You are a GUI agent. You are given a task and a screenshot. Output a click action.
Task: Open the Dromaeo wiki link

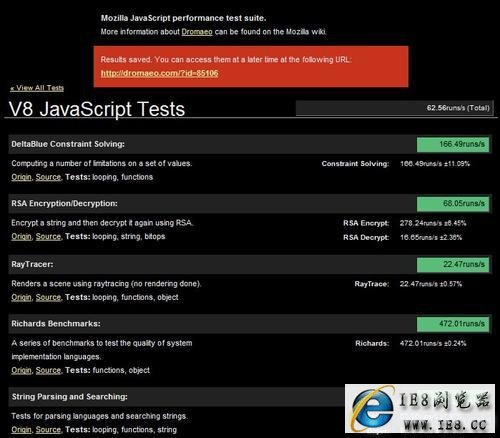click(197, 32)
